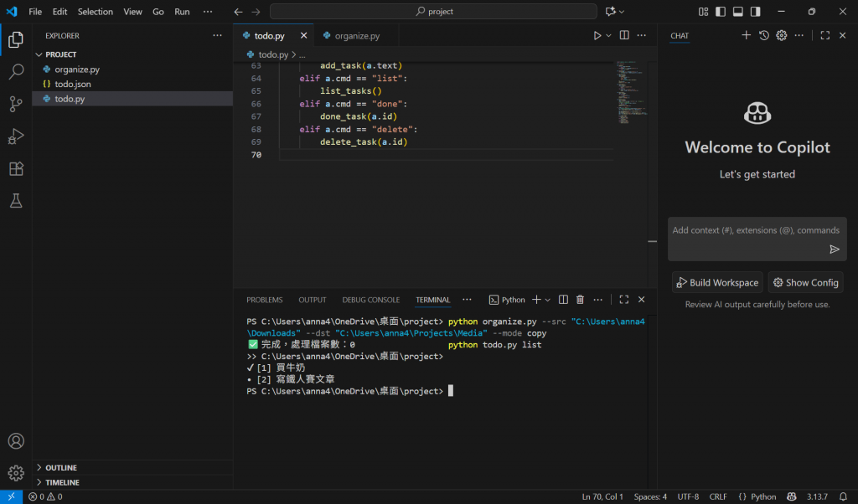This screenshot has height=504, width=858.
Task: Open the Testing flask icon view
Action: click(16, 201)
